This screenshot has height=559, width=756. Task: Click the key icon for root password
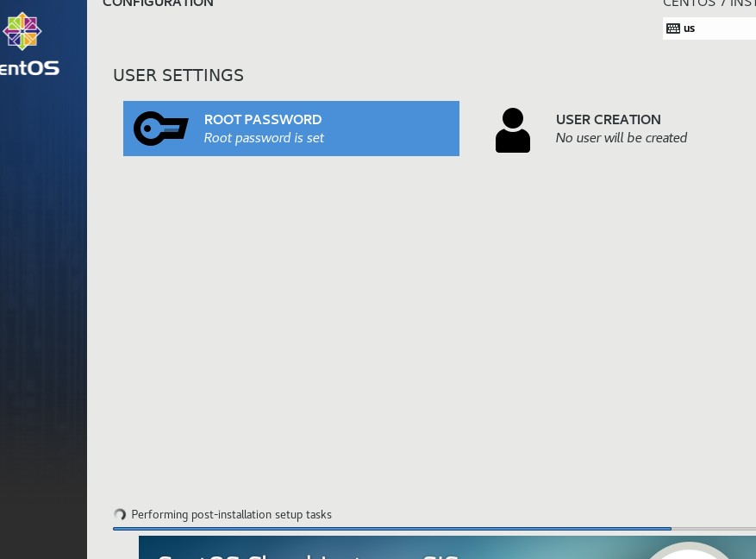(x=160, y=129)
